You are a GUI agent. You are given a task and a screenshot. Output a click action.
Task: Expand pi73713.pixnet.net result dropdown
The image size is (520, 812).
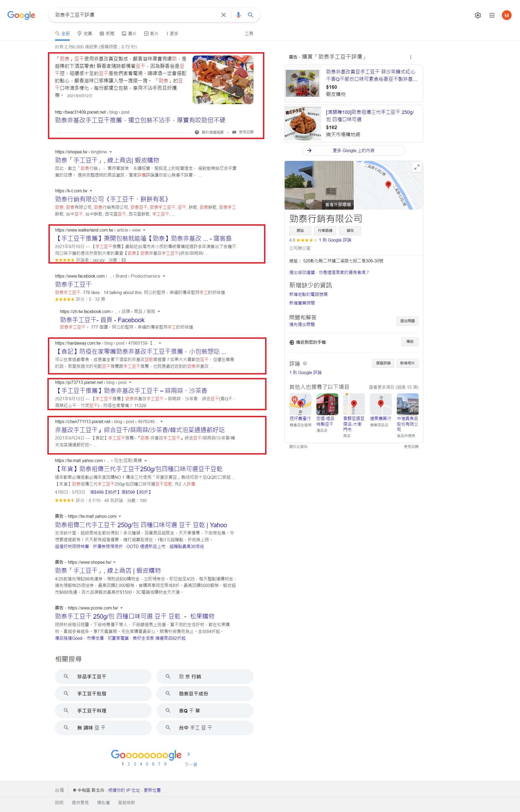130,382
